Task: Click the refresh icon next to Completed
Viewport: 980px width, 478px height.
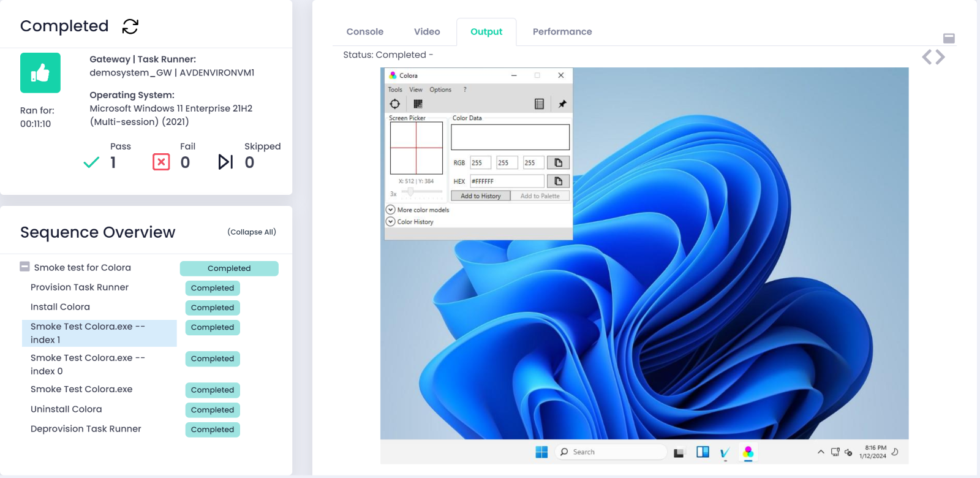Action: pyautogui.click(x=130, y=26)
